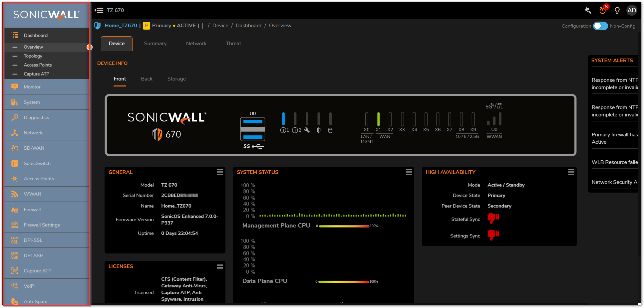
Task: Expand the System menu section
Action: click(47, 102)
